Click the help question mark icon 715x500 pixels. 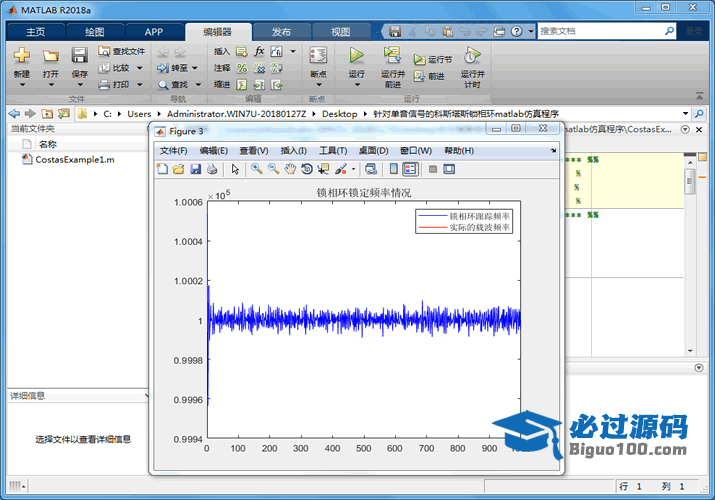coord(516,31)
